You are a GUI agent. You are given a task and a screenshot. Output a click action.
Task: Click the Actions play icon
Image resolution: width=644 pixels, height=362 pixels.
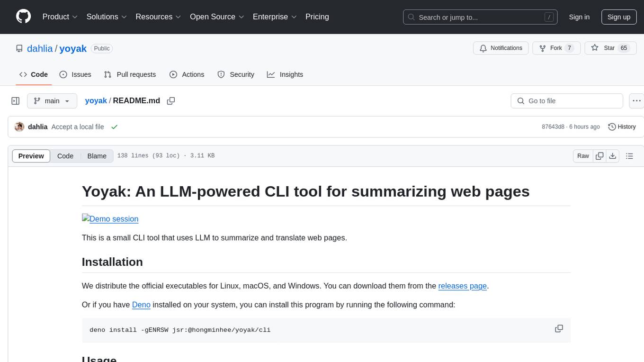173,74
